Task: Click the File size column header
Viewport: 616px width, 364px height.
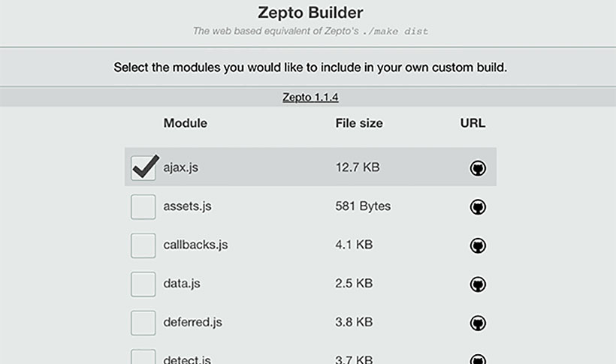Action: point(358,123)
